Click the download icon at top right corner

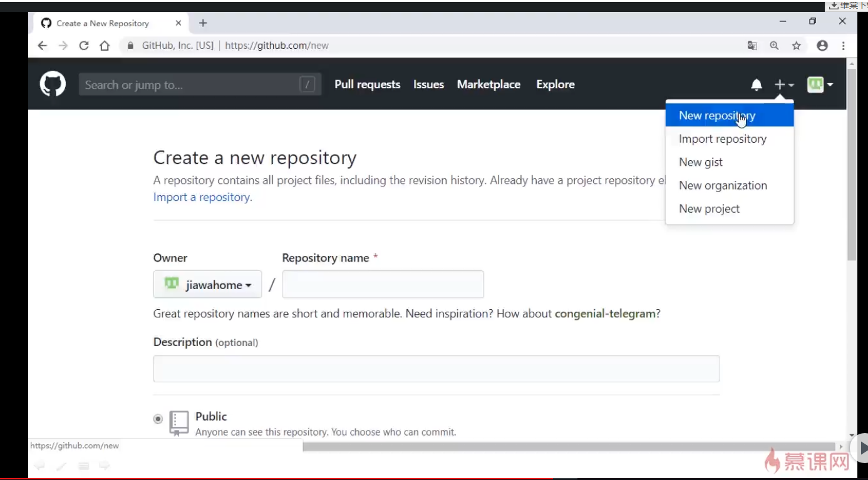834,6
